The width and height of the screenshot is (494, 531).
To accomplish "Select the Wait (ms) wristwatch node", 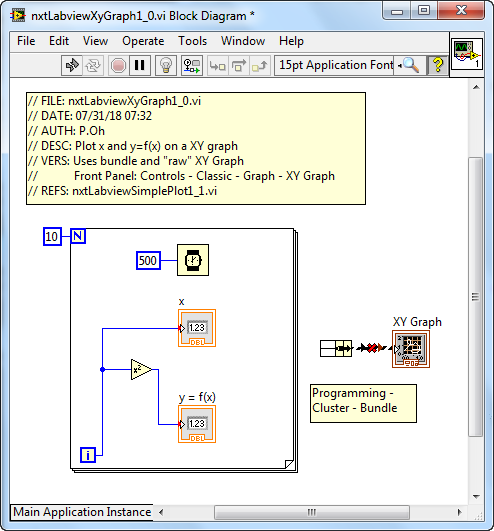I will pos(193,260).
